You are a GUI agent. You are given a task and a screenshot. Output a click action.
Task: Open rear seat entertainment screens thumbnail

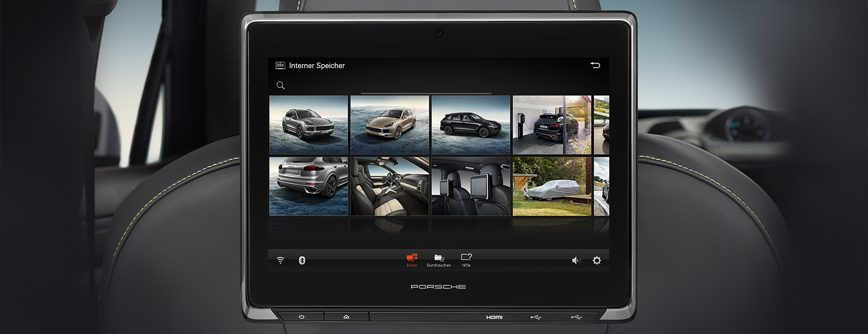[471, 186]
